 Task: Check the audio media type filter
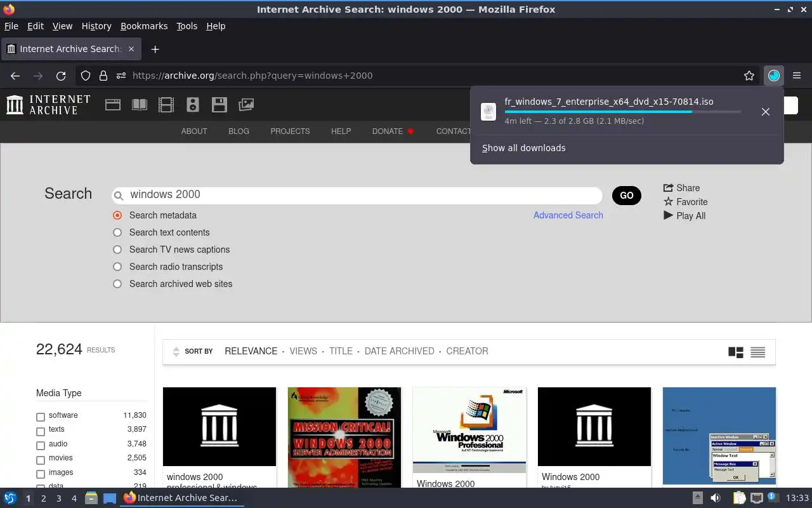click(41, 446)
